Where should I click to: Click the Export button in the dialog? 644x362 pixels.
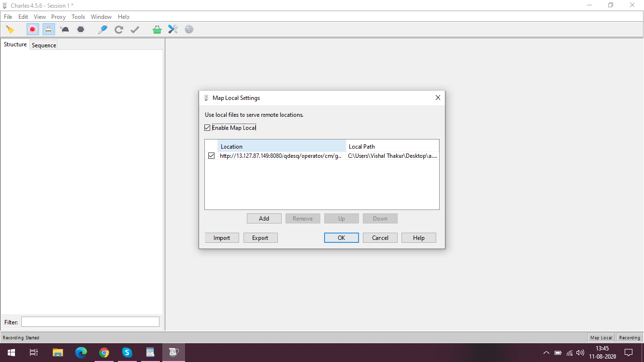pyautogui.click(x=260, y=238)
